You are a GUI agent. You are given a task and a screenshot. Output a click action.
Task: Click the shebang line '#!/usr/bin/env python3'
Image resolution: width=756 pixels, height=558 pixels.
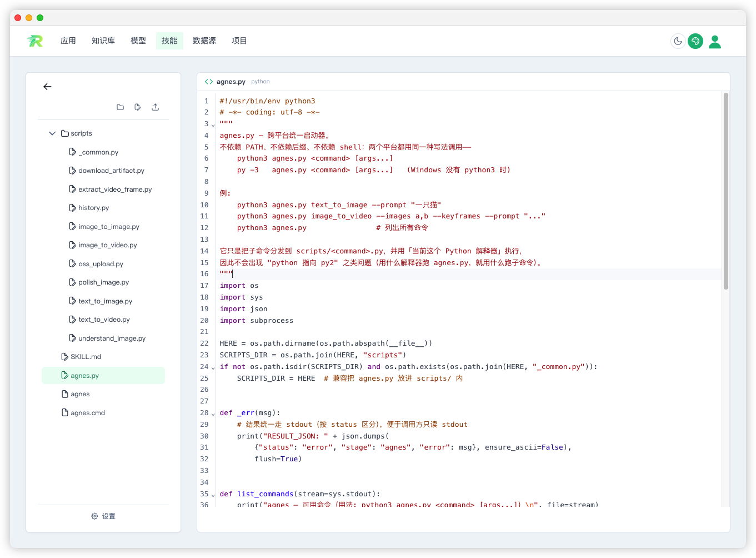point(267,101)
